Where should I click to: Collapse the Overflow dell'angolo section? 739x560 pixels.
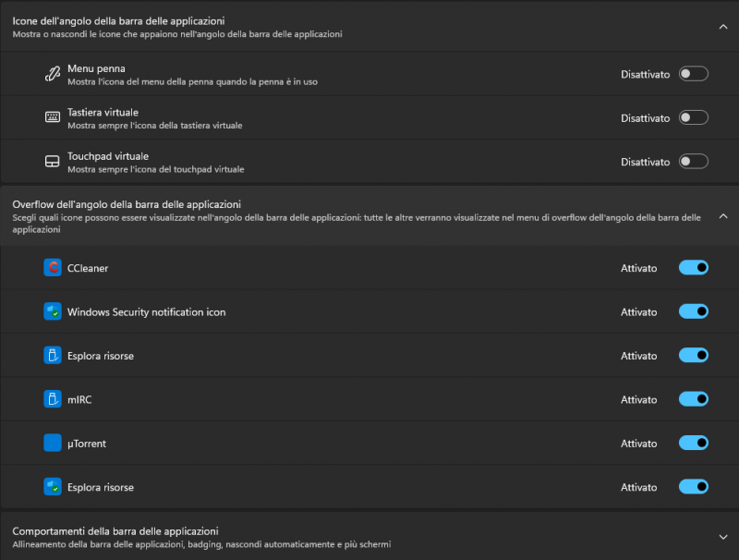pyautogui.click(x=723, y=216)
